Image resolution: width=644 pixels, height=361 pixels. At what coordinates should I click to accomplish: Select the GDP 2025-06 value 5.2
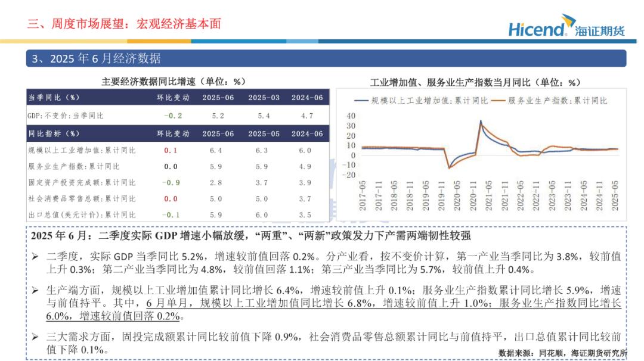point(218,116)
